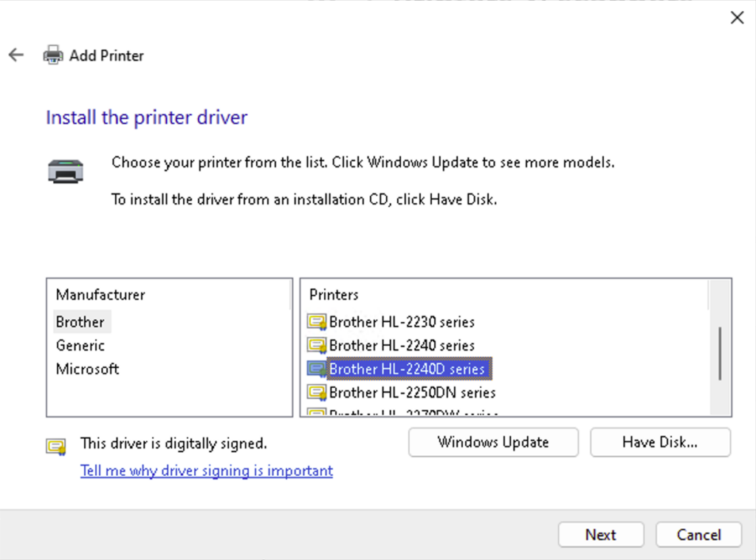Click the Next button
756x560 pixels.
point(600,534)
